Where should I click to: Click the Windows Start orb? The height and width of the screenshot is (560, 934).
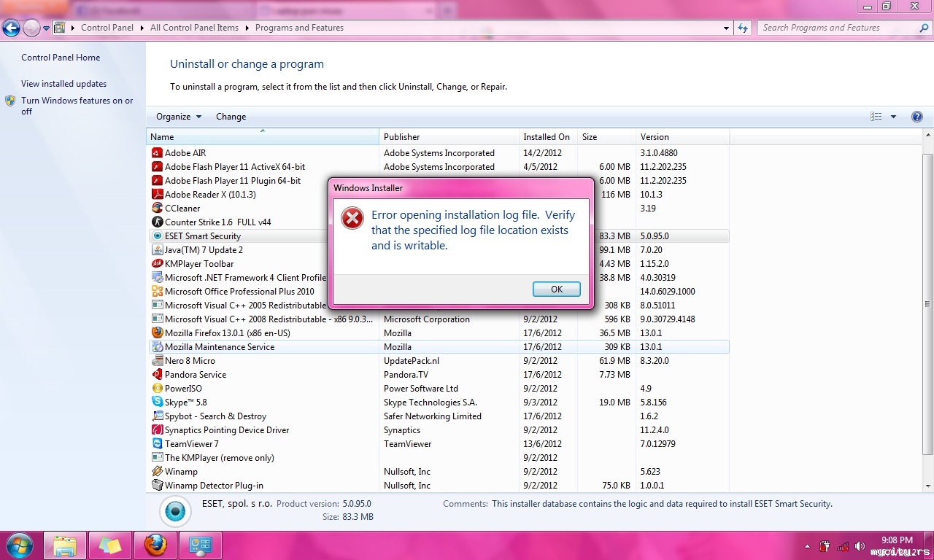pyautogui.click(x=18, y=545)
